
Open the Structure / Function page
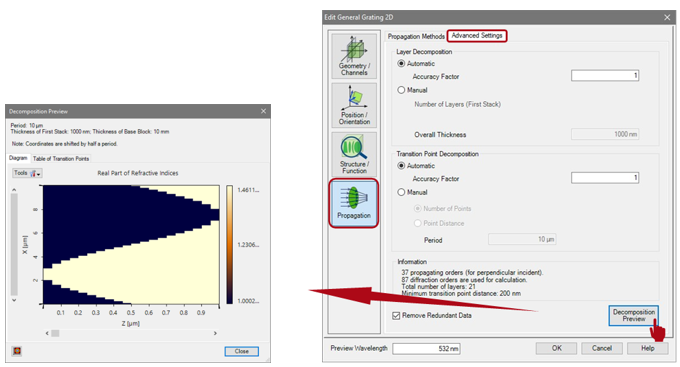tap(354, 154)
